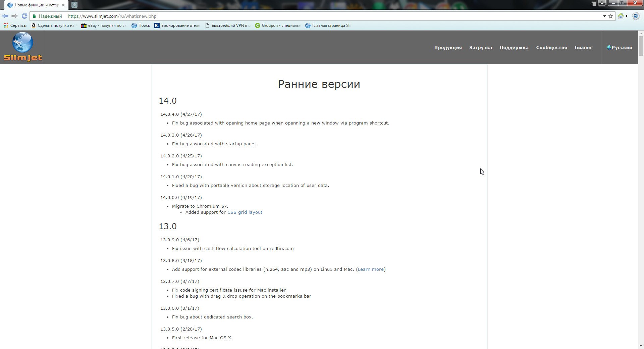Click the Slimjet logo in header
644x349 pixels.
tap(22, 47)
